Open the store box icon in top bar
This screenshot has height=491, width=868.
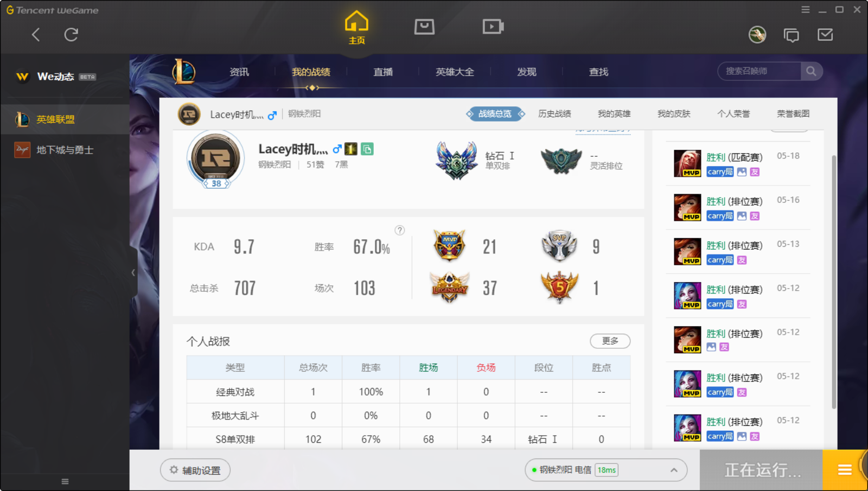424,26
